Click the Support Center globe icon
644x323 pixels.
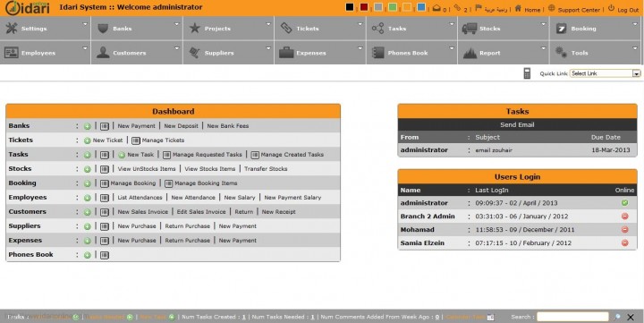pyautogui.click(x=552, y=8)
